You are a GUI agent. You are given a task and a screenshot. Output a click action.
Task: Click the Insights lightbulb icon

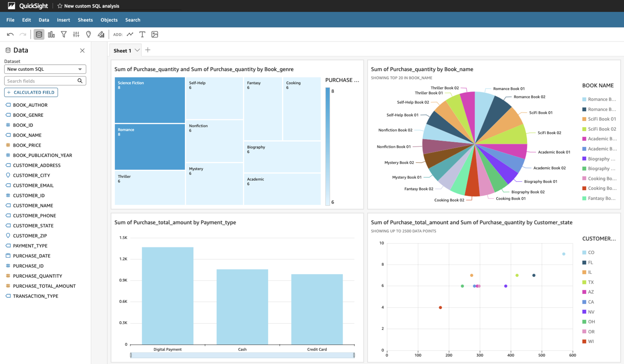coord(88,34)
